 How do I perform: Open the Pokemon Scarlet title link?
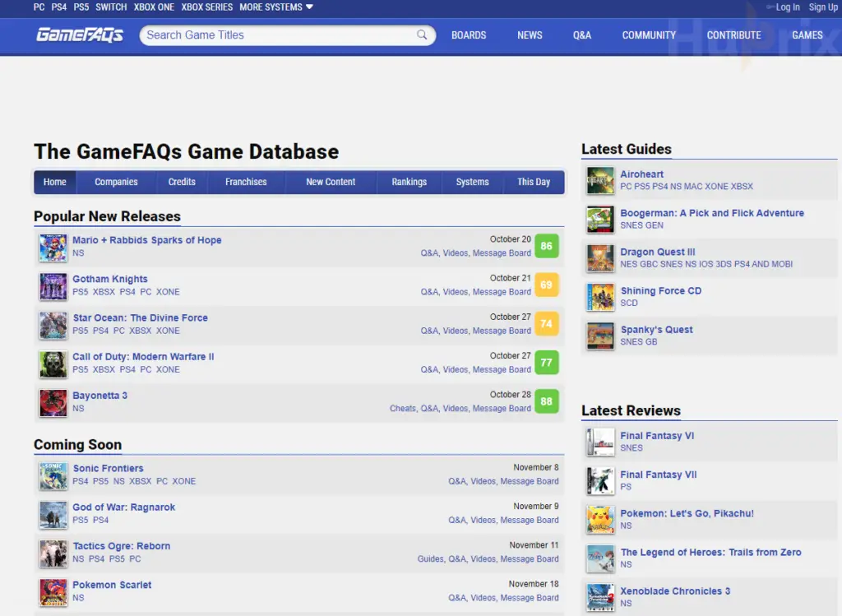point(112,584)
